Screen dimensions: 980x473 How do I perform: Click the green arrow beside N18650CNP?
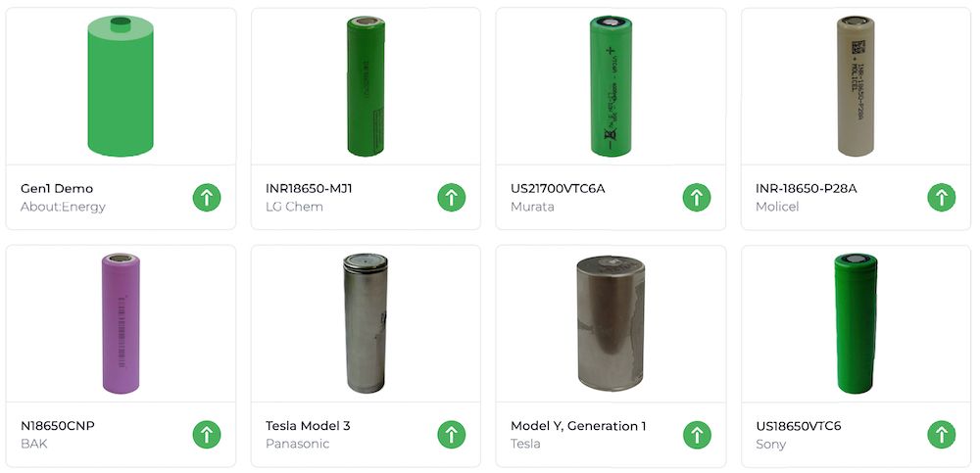click(x=206, y=434)
